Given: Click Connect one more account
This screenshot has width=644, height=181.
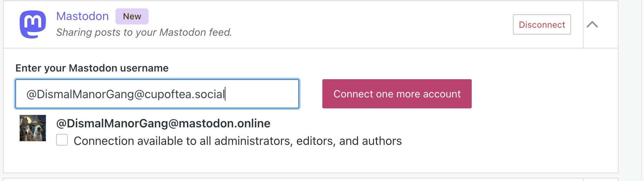Looking at the screenshot, I should click(397, 94).
